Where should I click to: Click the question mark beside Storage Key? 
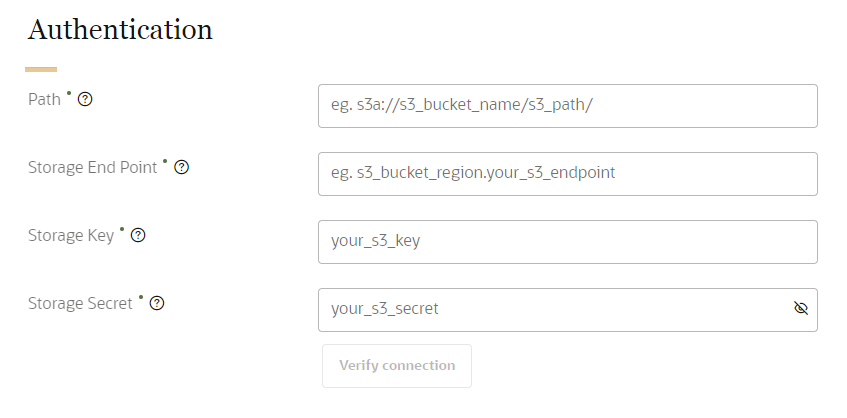click(138, 236)
